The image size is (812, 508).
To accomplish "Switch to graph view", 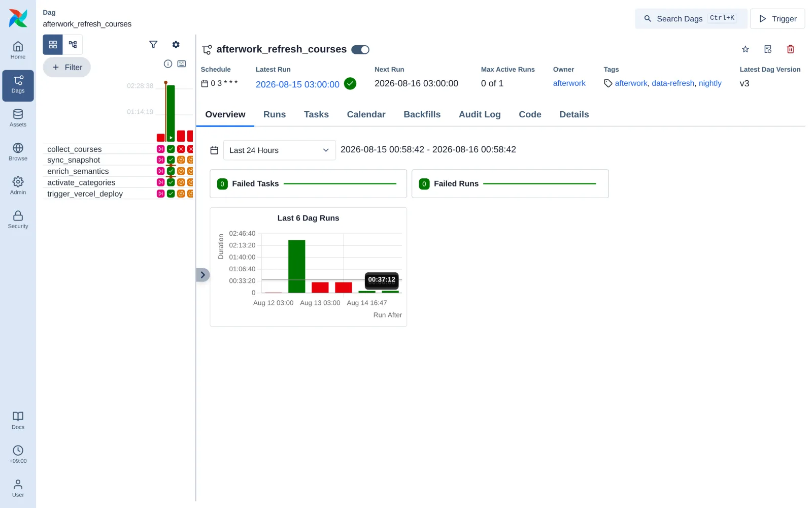I will coord(73,45).
